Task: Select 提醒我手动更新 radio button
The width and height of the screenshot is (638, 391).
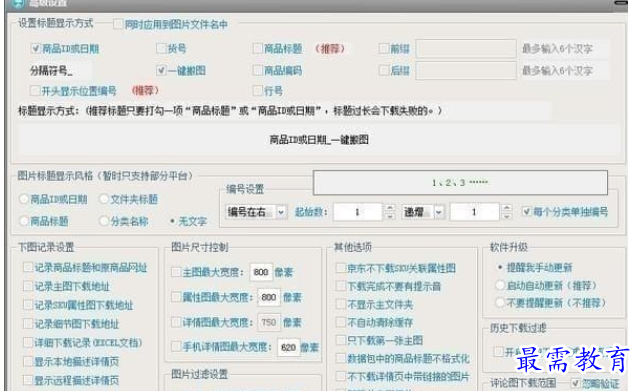Action: pos(500,267)
